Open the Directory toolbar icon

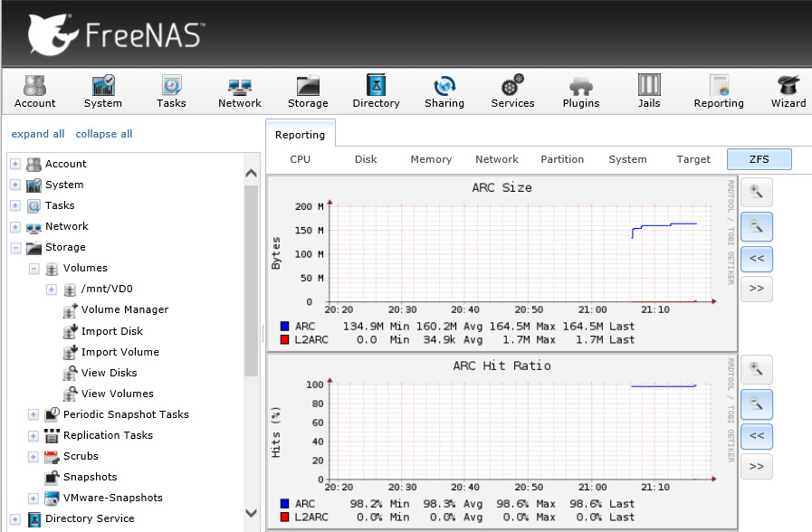click(x=376, y=91)
